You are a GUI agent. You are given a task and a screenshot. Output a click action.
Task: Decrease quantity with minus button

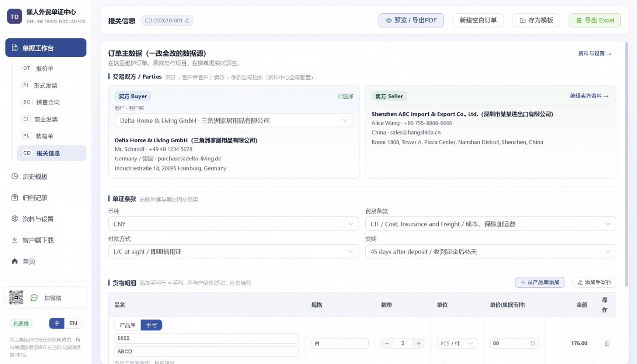(x=387, y=343)
